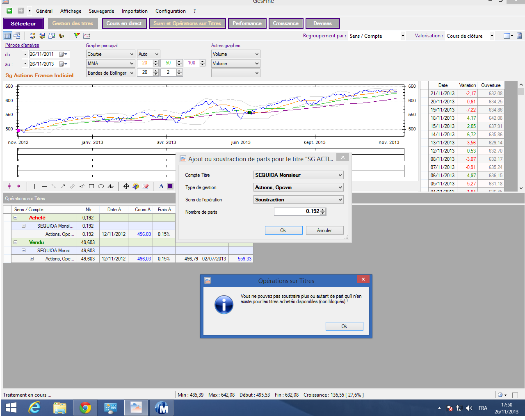
Task: Open the Sauvegarde menu
Action: [x=101, y=11]
